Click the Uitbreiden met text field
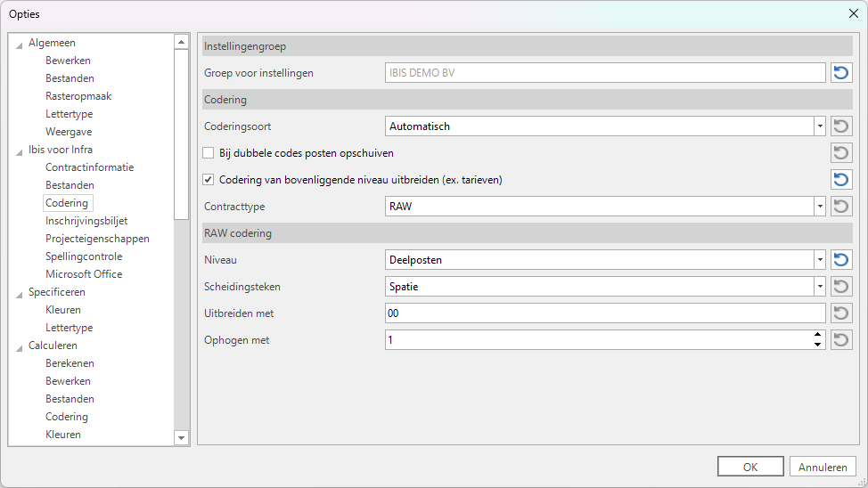Viewport: 868px width, 488px height. tap(597, 313)
